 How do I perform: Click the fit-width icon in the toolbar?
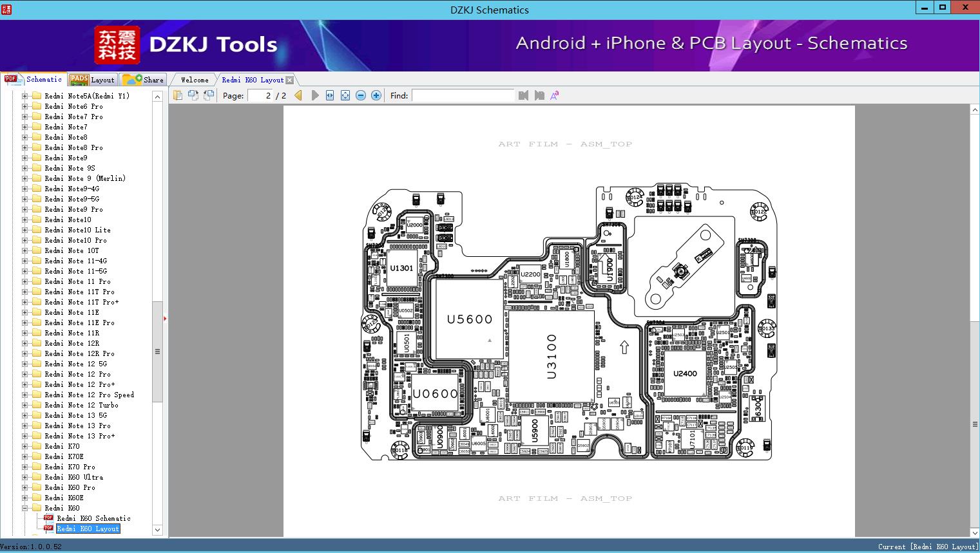(x=330, y=95)
